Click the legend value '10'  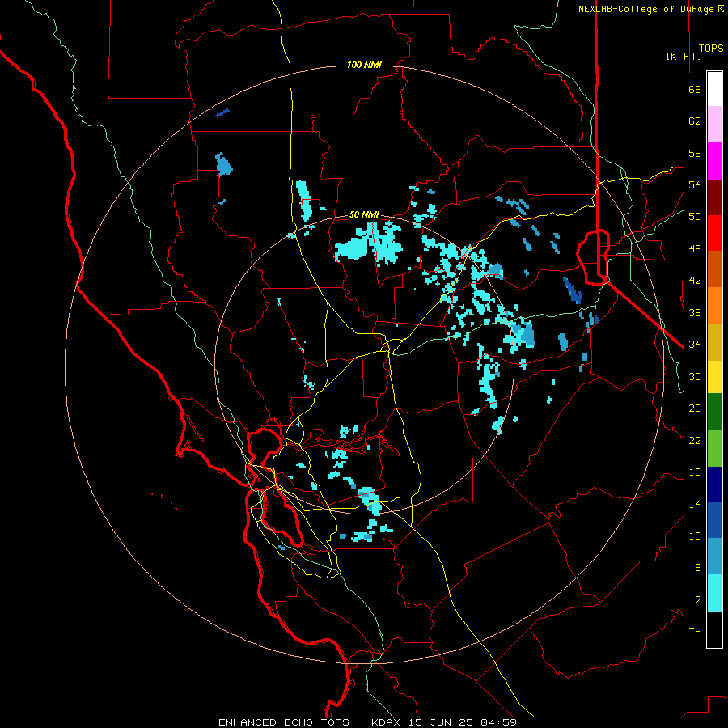pyautogui.click(x=695, y=535)
